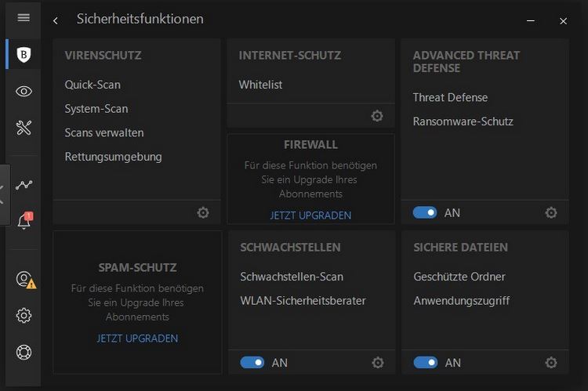The height and width of the screenshot is (391, 588).
Task: Start a Quick-Scan
Action: 93,85
